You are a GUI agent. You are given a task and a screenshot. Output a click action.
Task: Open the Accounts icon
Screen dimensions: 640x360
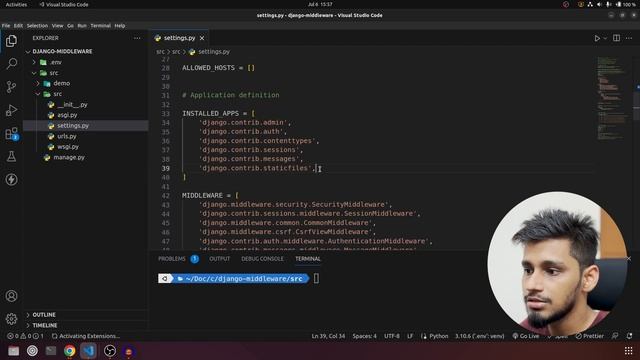11,296
